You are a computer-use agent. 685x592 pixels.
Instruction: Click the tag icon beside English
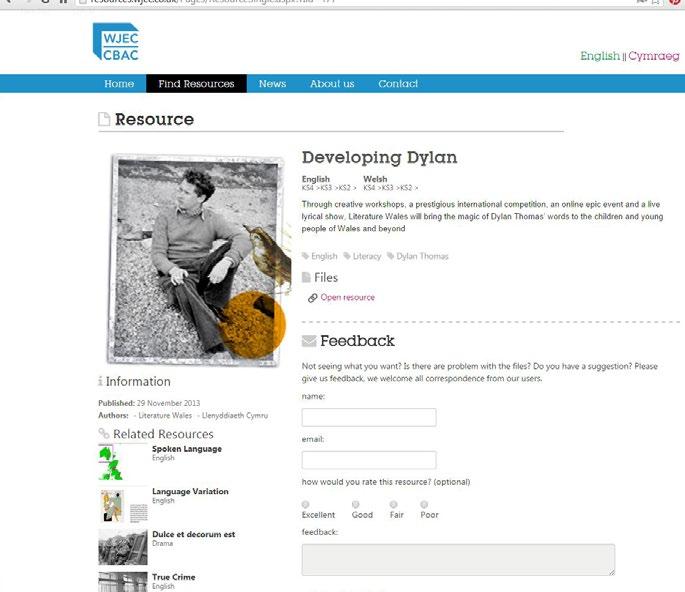click(x=305, y=256)
